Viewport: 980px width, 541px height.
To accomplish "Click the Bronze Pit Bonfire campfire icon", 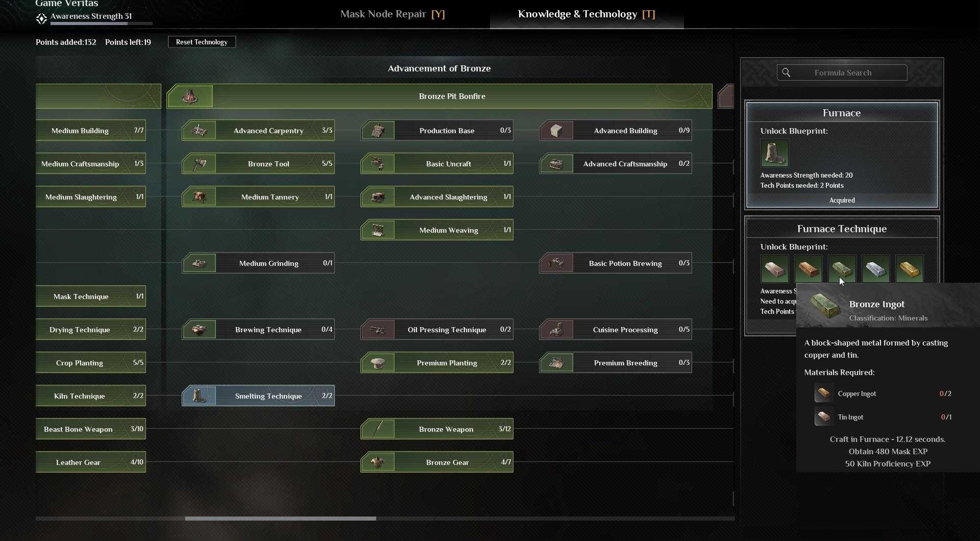I will click(190, 96).
